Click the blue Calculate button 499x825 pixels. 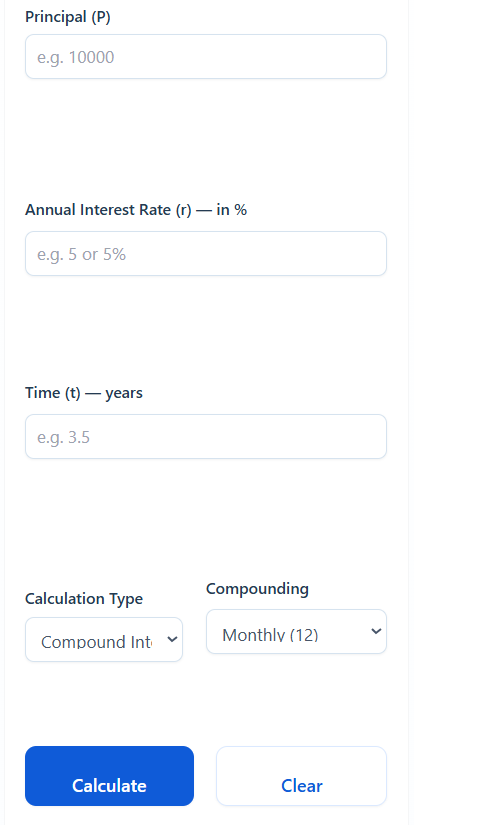tap(109, 776)
